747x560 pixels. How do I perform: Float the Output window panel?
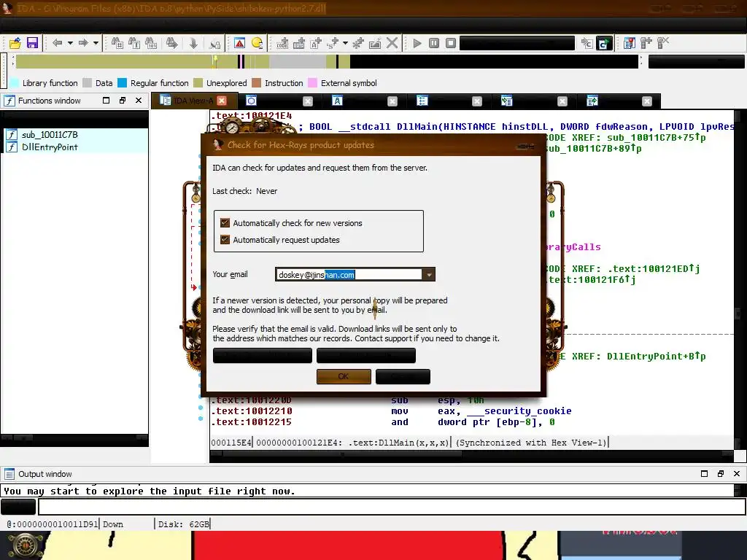pos(720,473)
